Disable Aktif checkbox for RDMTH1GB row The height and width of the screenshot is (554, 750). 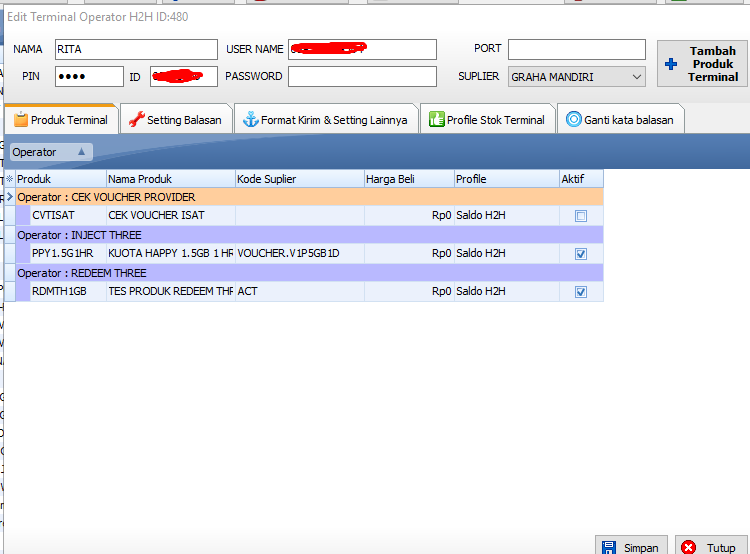coord(581,292)
